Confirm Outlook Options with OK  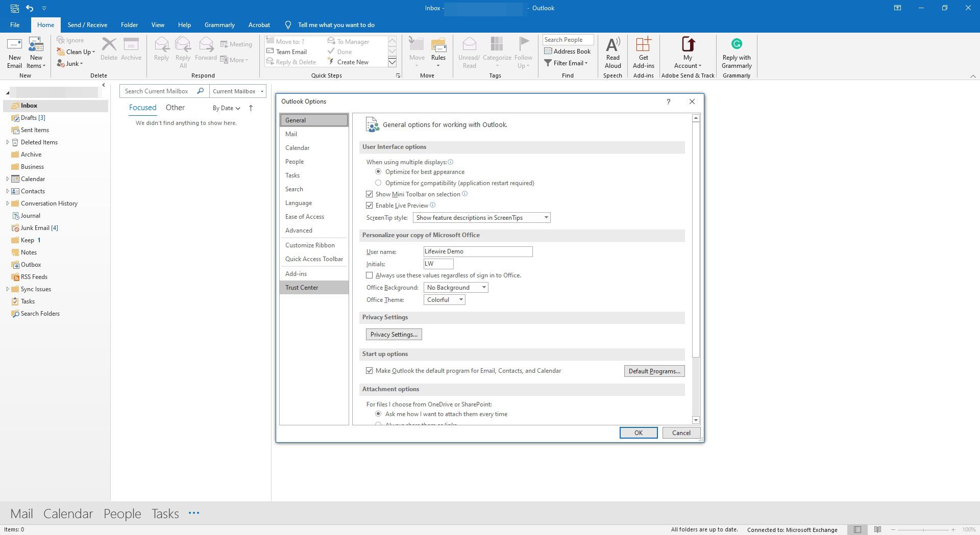(639, 432)
